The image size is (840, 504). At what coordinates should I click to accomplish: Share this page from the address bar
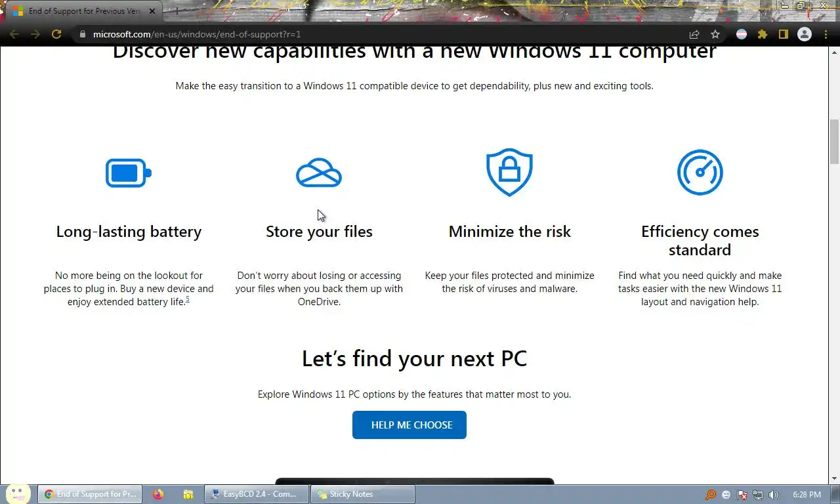694,34
